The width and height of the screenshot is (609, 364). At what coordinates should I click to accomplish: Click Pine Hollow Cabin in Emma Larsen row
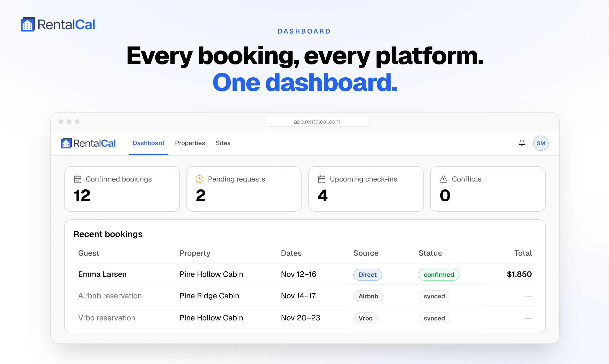(x=211, y=274)
